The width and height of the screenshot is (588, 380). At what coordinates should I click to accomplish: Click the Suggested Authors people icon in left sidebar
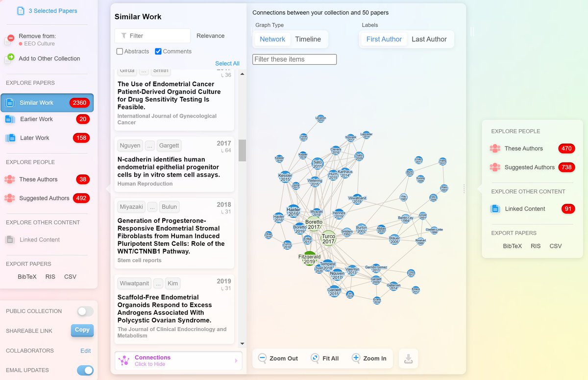click(10, 198)
